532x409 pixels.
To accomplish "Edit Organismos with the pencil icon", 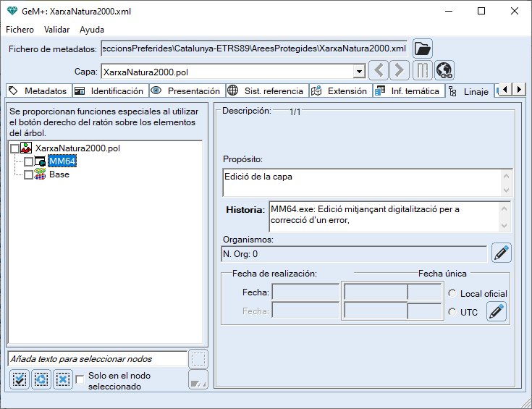I will click(502, 253).
